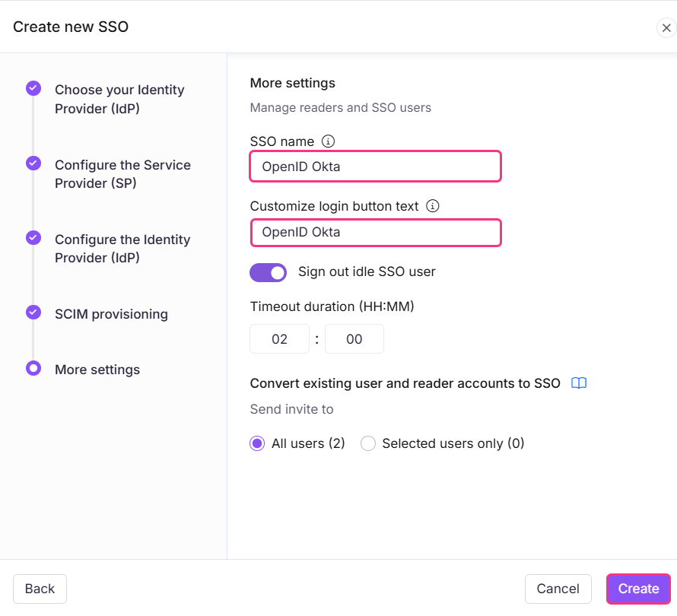
Task: Click the Configure the Service Provider step checkmark
Action: (33, 164)
